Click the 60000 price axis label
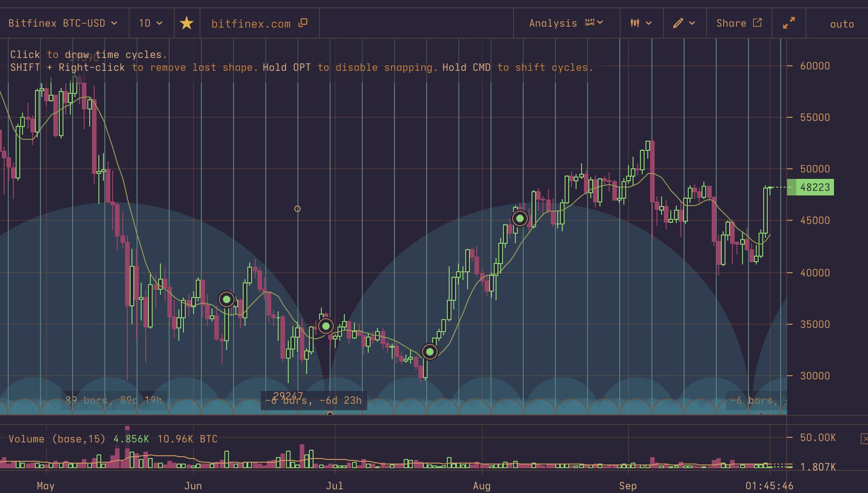868x493 pixels. pyautogui.click(x=815, y=66)
